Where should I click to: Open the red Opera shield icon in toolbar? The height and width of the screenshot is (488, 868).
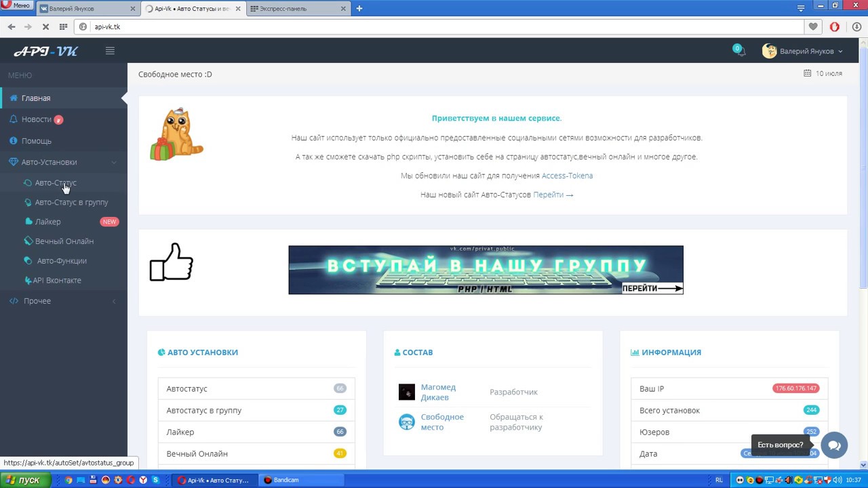[835, 26]
